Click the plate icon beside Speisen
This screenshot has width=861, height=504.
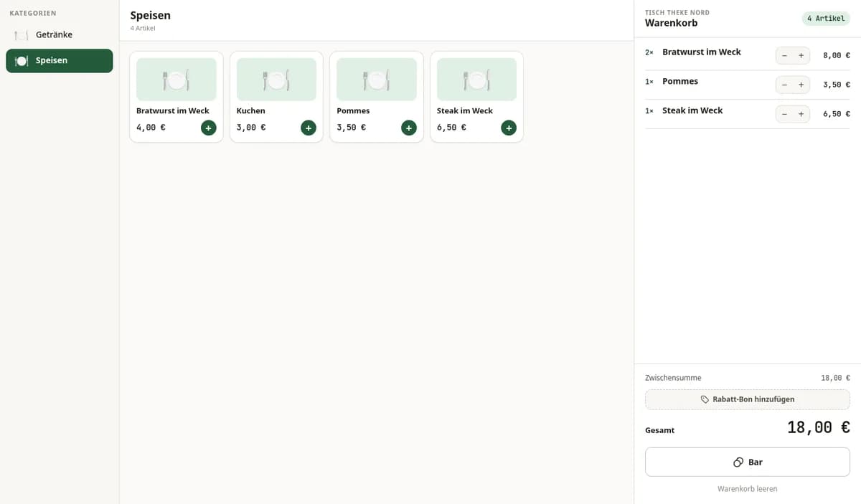click(22, 61)
